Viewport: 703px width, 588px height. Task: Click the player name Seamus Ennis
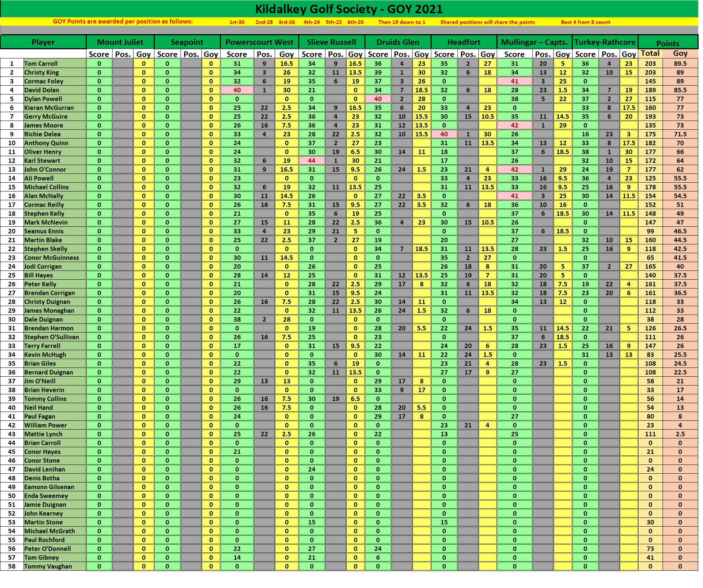click(44, 231)
